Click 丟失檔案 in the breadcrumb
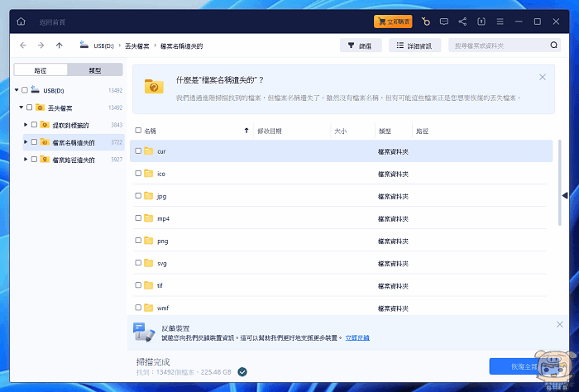The width and height of the screenshot is (579, 392). point(137,45)
